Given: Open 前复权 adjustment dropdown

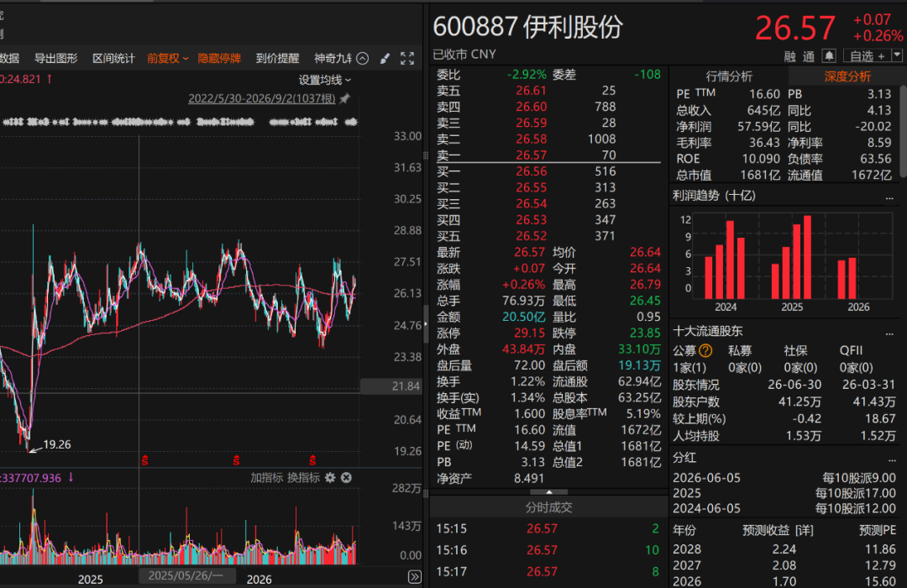Looking at the screenshot, I should (x=168, y=59).
